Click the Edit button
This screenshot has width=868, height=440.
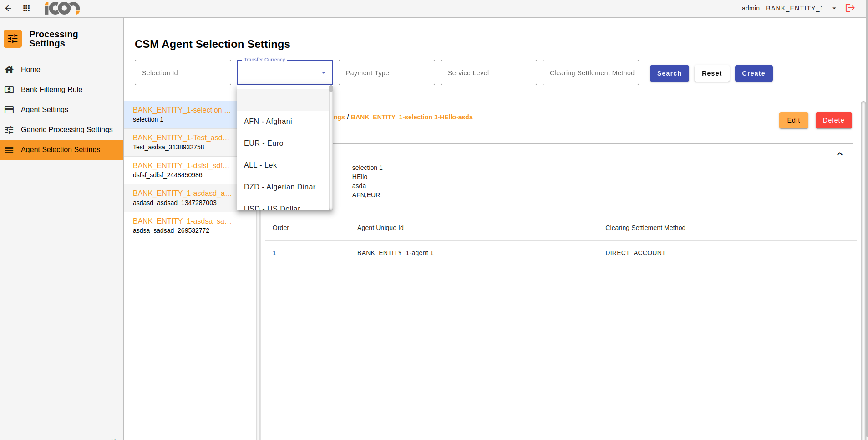[x=793, y=120]
